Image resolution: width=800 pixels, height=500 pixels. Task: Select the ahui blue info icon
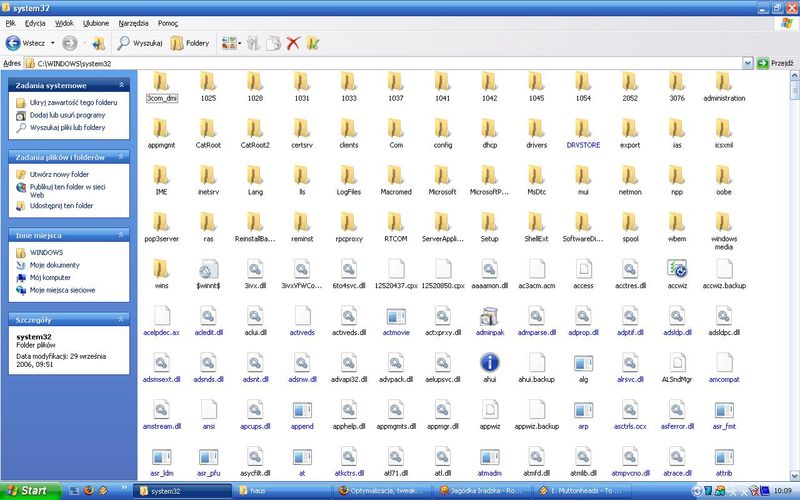tap(489, 363)
